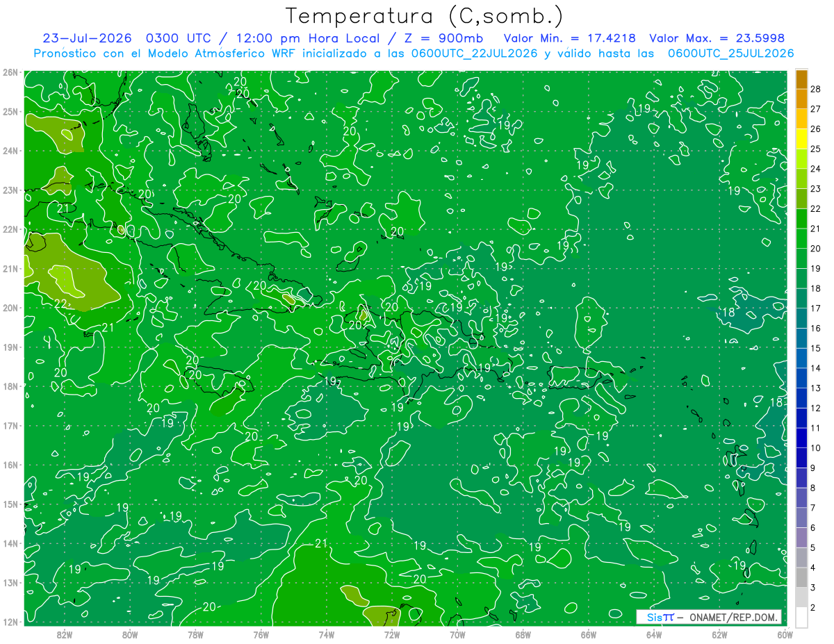Viewport: 834px width, 644px height.
Task: Click the '25N' latitude axis label
Action: pos(10,111)
